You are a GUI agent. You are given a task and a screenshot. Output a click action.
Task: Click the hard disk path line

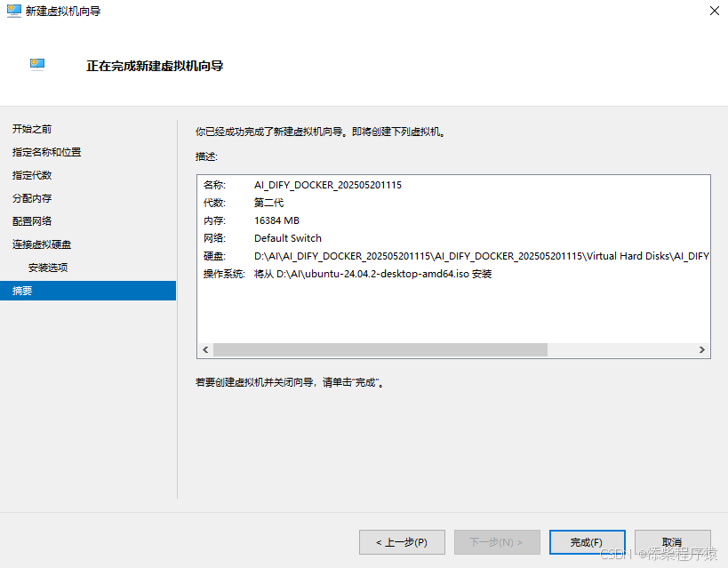pyautogui.click(x=482, y=256)
